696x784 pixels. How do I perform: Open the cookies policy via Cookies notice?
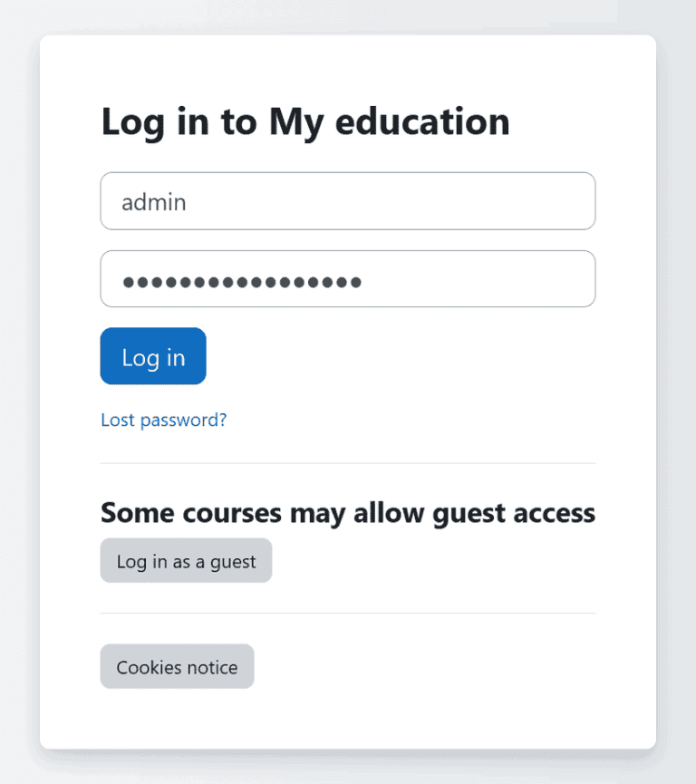point(177,666)
